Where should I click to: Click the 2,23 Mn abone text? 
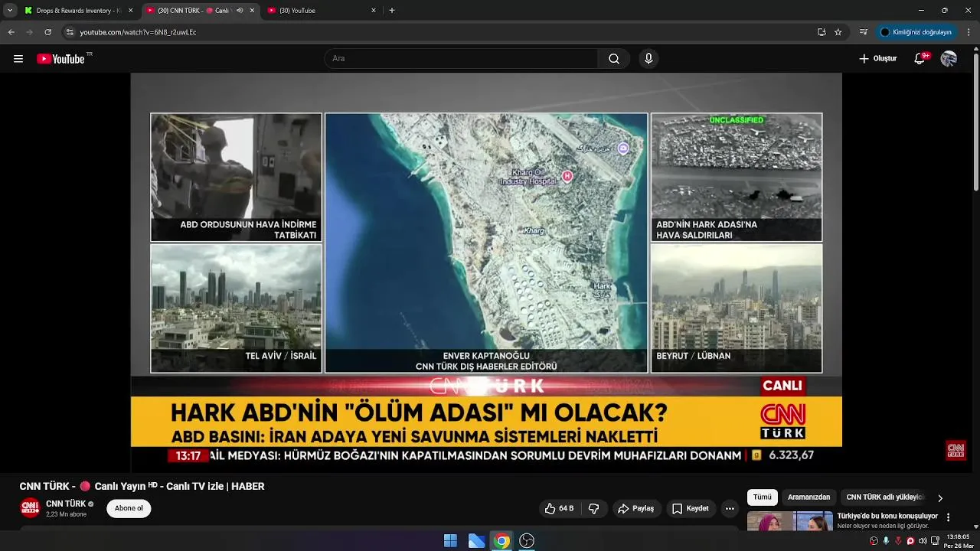coord(66,514)
